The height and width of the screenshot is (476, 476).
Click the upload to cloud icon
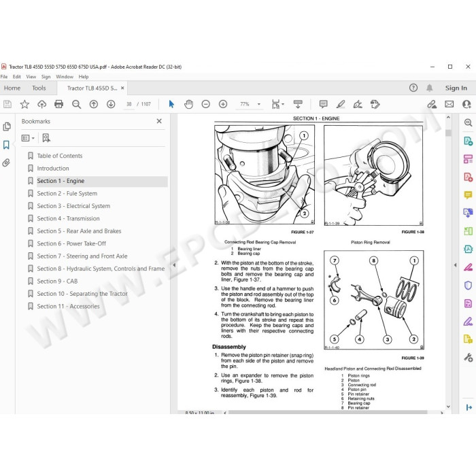pyautogui.click(x=42, y=105)
